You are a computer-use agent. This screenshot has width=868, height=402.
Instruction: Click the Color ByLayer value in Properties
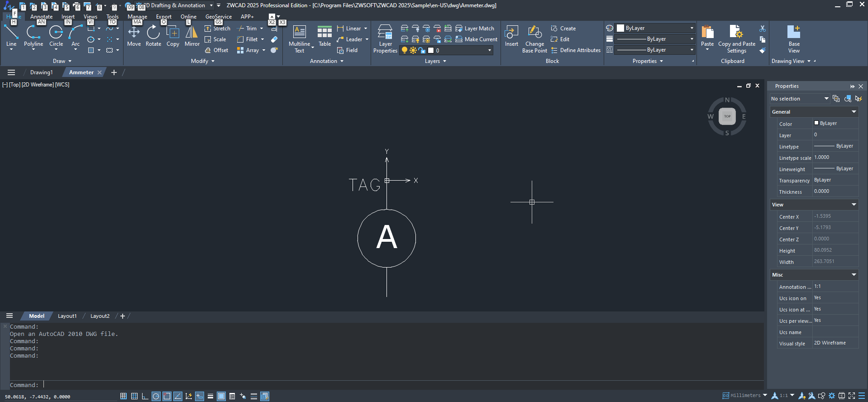tap(835, 123)
